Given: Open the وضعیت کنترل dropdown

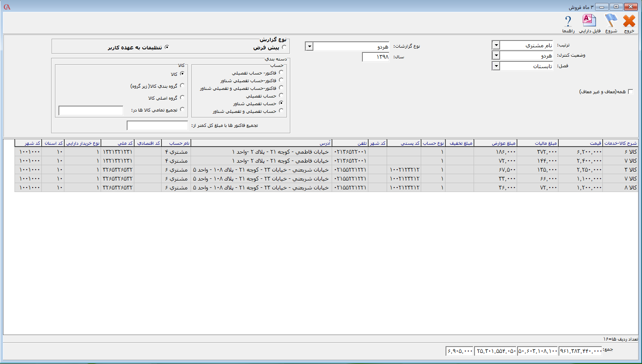Looking at the screenshot, I should pyautogui.click(x=496, y=55).
